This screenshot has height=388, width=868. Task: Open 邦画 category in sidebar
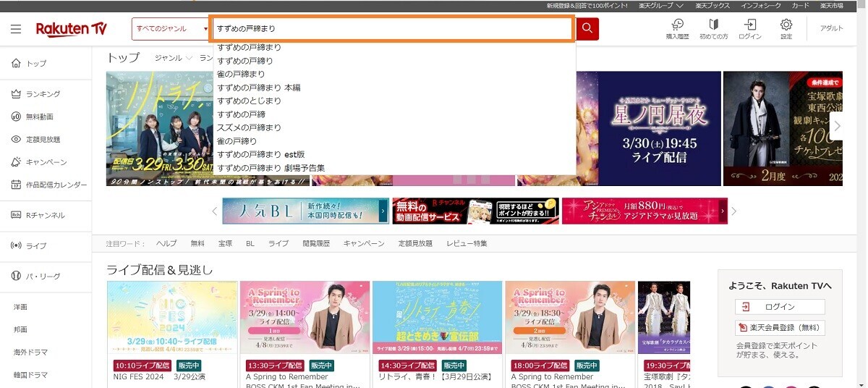click(20, 329)
